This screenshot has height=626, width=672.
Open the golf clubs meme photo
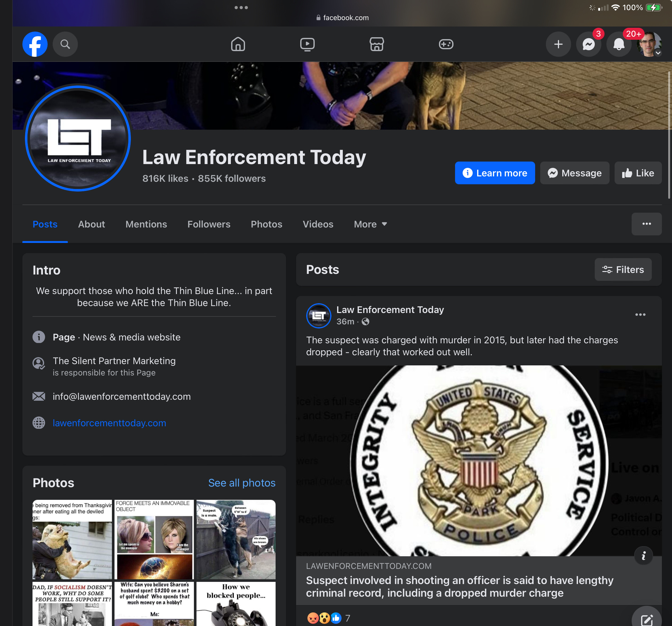point(154,604)
